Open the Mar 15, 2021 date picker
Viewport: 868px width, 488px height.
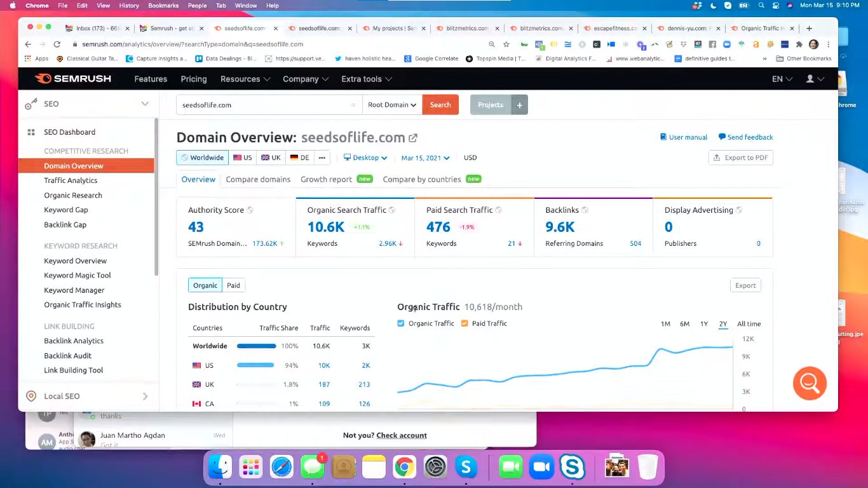[x=424, y=157]
